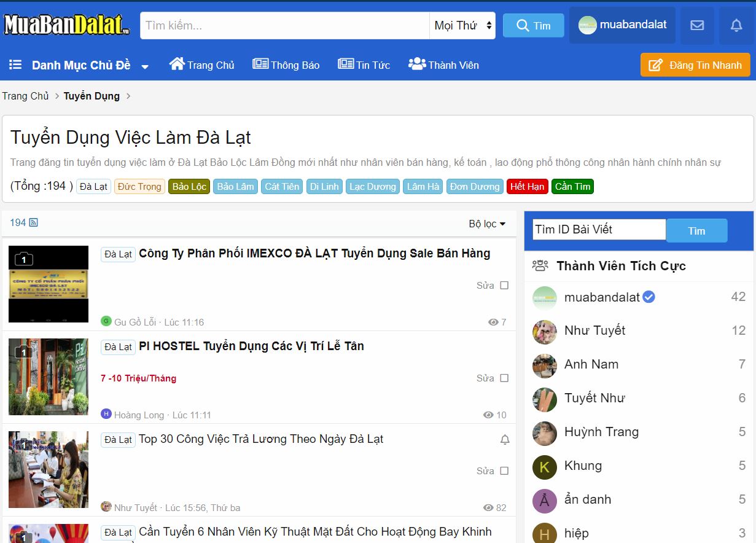
Task: Open the PI HOSTEL post thumbnail
Action: pos(49,377)
